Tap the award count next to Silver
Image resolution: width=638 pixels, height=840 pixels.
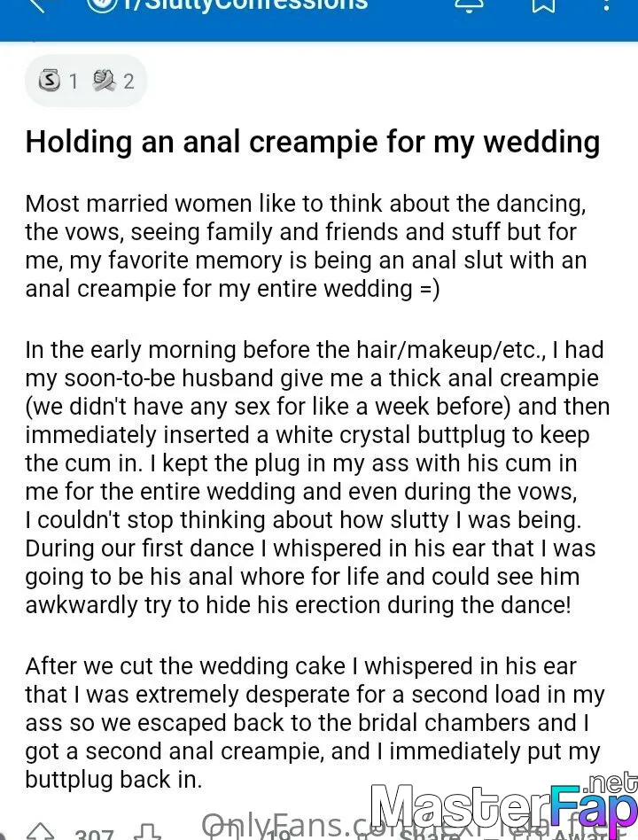[x=74, y=82]
